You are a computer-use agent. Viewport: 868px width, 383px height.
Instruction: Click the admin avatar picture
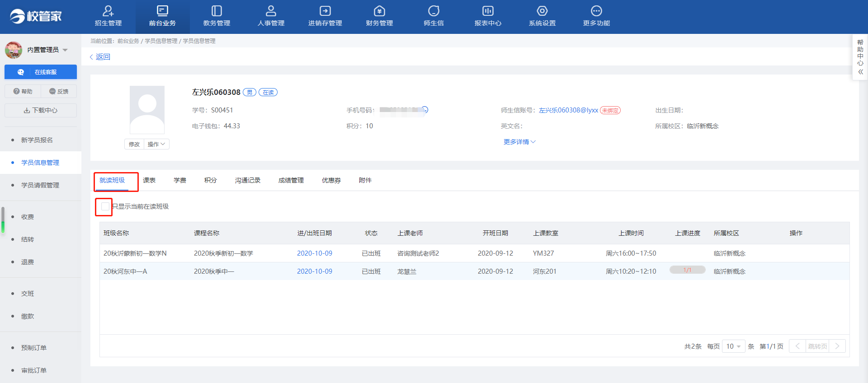14,50
